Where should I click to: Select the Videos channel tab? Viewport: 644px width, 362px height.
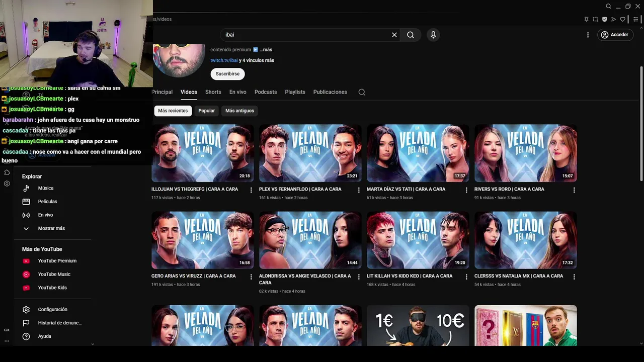189,92
